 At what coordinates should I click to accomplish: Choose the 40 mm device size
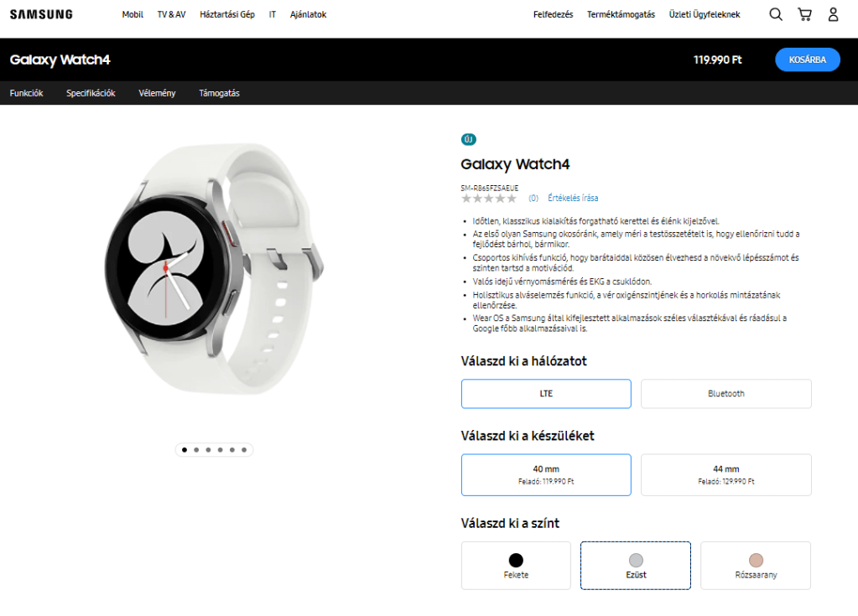(x=546, y=474)
